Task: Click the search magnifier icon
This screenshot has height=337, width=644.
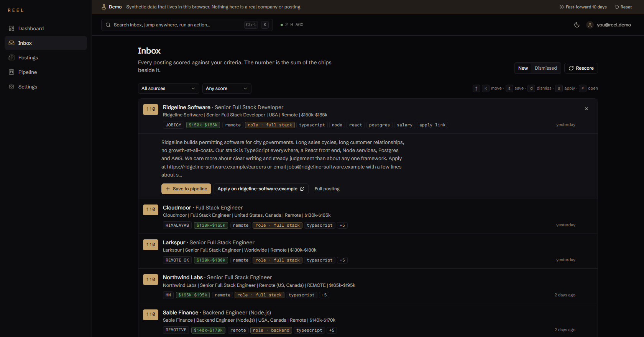Action: 108,25
